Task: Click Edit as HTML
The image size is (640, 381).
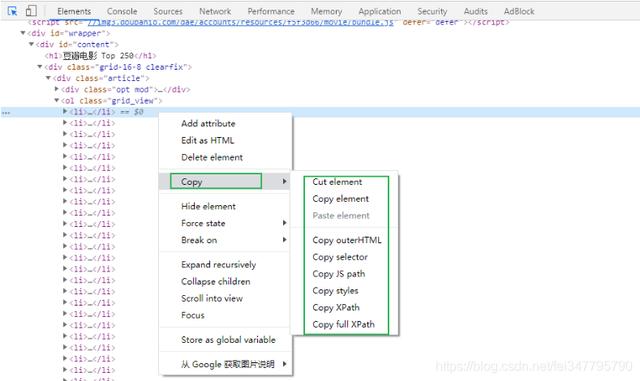Action: (x=207, y=140)
